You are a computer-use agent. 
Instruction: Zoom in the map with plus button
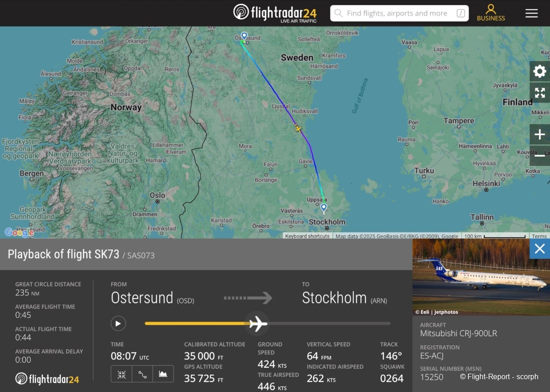pyautogui.click(x=540, y=135)
